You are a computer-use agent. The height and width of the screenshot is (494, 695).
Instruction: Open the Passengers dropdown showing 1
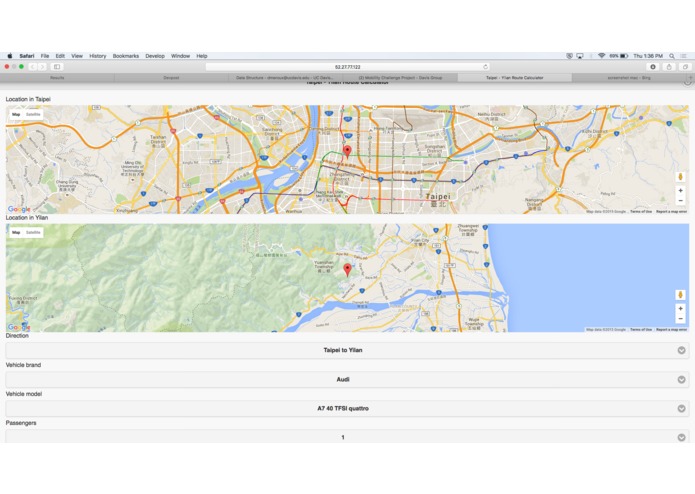tap(347, 437)
